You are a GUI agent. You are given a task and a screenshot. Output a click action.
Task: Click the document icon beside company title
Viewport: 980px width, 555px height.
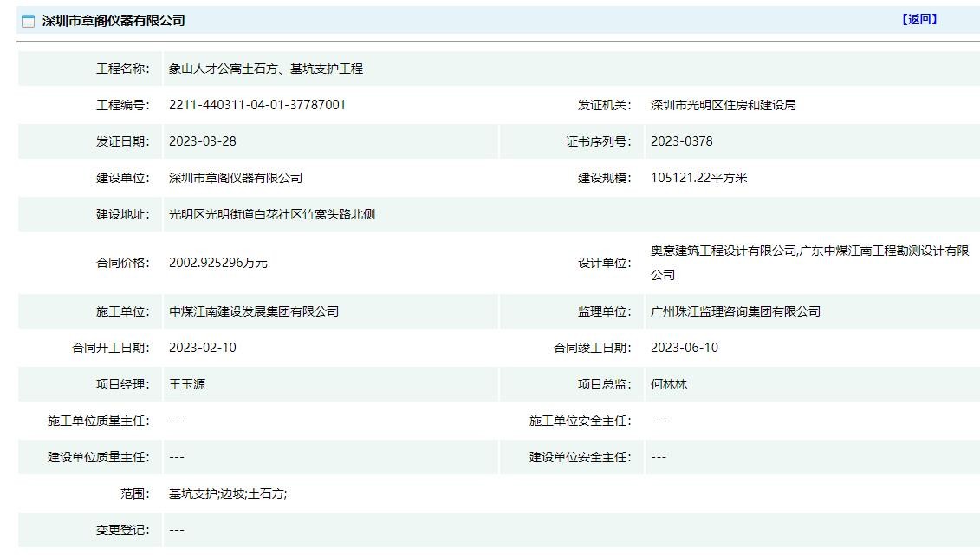pos(28,21)
